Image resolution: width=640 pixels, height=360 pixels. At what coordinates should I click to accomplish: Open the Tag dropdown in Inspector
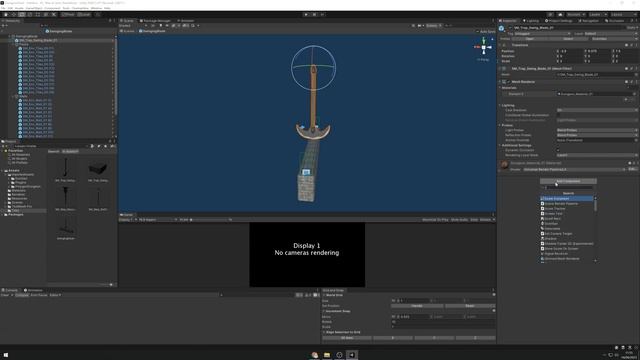pos(542,33)
